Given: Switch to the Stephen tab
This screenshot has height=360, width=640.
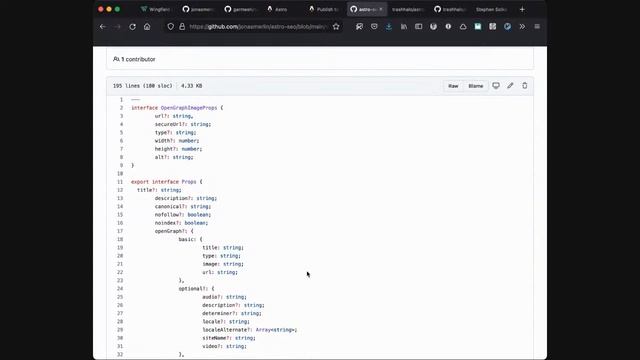Looking at the screenshot, I should click(491, 9).
